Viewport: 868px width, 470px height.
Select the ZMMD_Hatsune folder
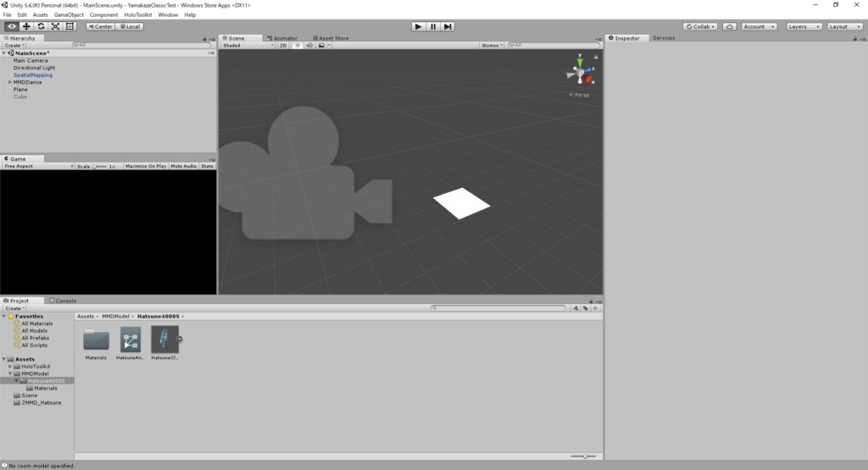tap(41, 403)
